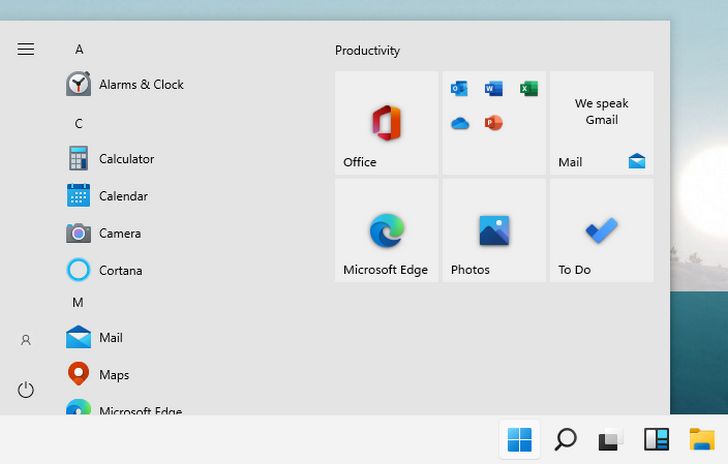This screenshot has height=464, width=728.
Task: Open File Explorer from taskbar
Action: [702, 439]
